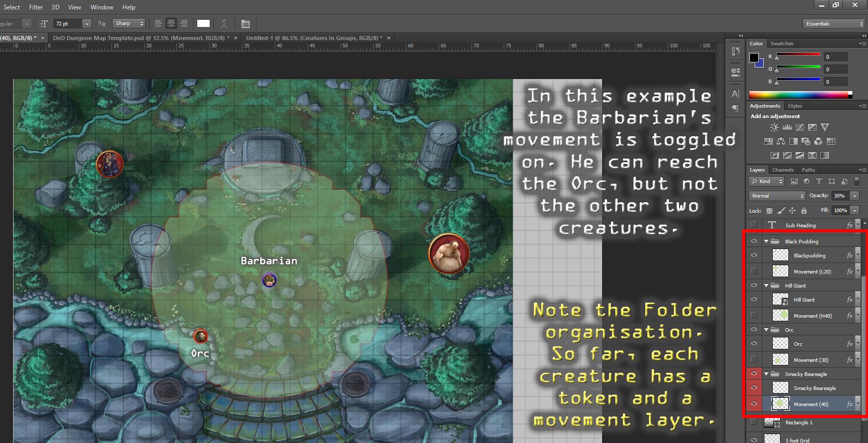Add a Channel Mixer adjustment
This screenshot has height=443, width=868.
819,141
